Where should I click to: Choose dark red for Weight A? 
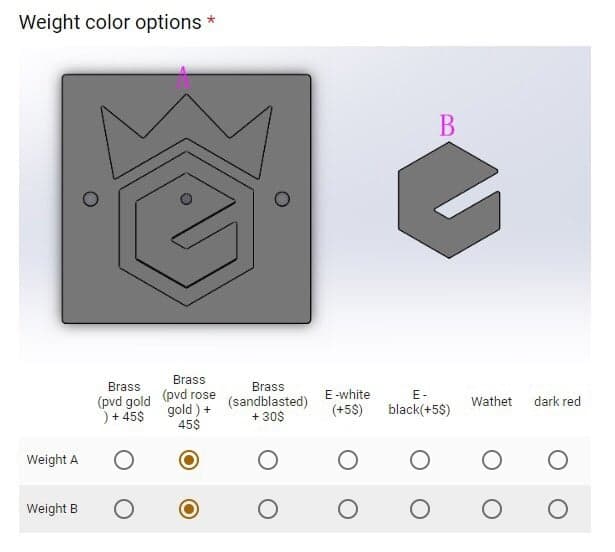(558, 460)
